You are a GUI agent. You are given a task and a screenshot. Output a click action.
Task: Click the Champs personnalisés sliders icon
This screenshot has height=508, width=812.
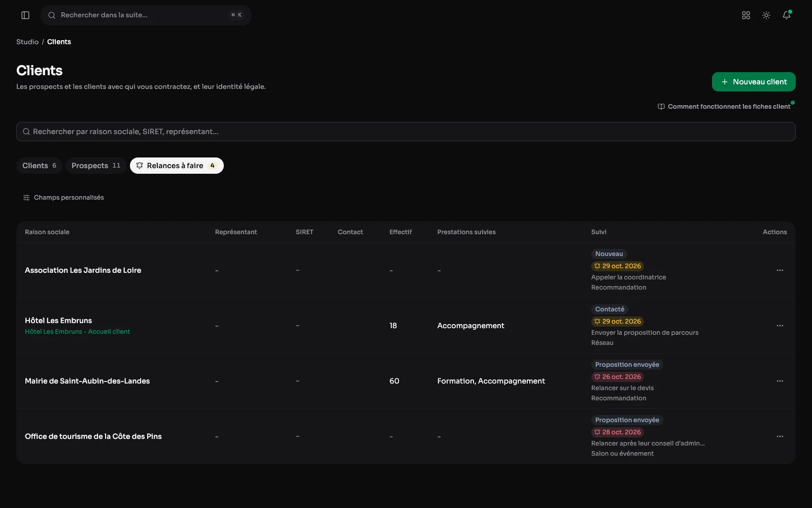(26, 198)
